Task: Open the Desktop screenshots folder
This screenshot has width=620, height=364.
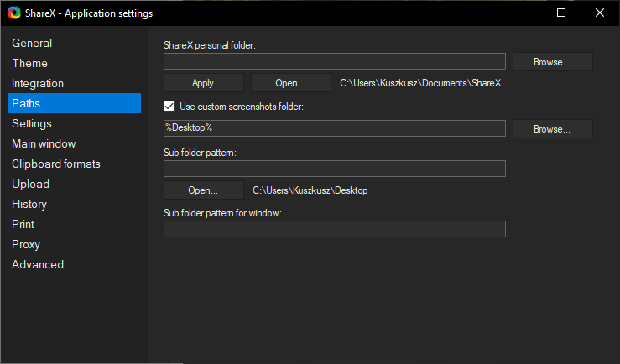Action: [204, 190]
